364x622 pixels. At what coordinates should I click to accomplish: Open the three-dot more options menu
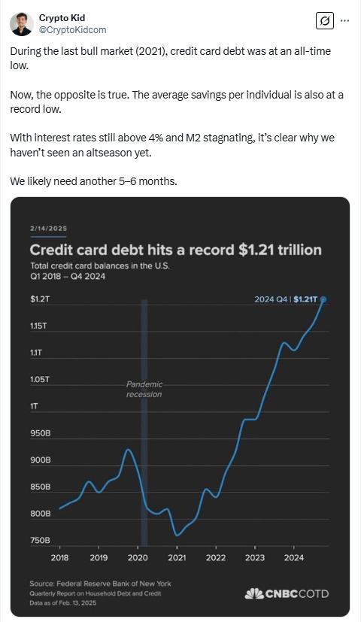345,20
